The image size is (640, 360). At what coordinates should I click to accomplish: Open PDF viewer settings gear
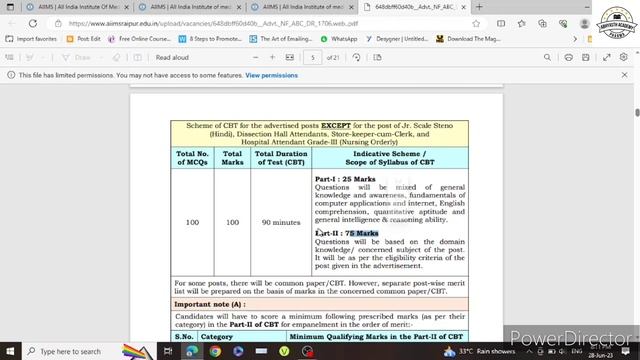pos(624,57)
